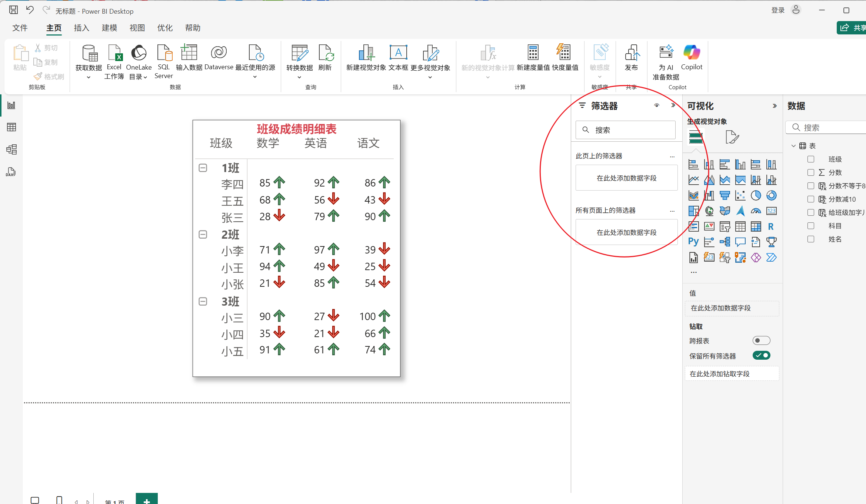Switch to the 视图 ribbon tab

tap(137, 28)
